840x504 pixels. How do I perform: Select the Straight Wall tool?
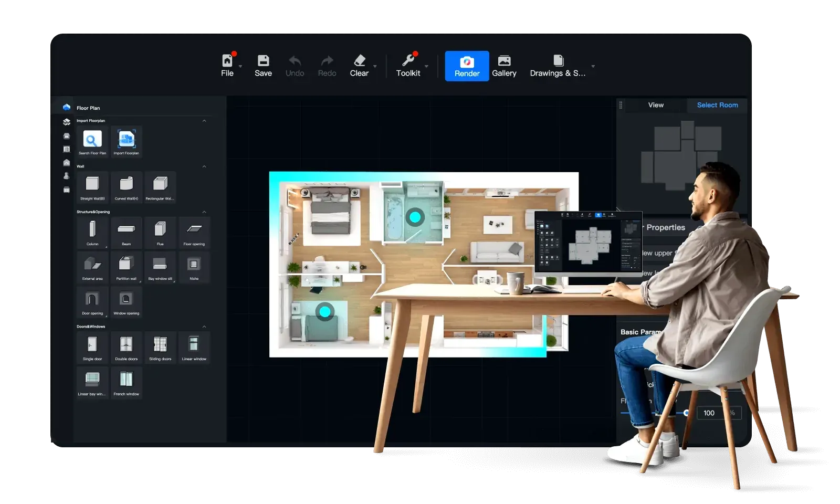(92, 185)
